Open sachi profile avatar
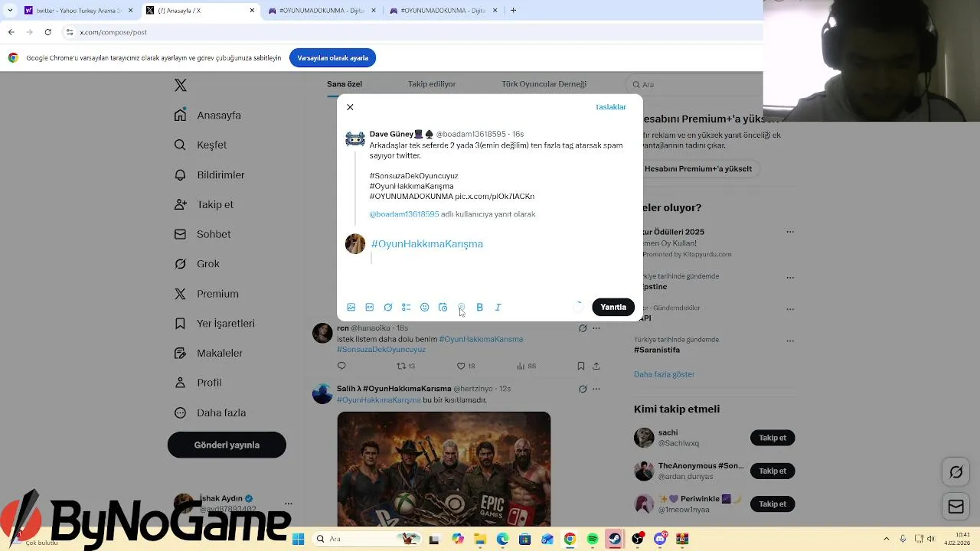Screen dimensions: 980x551 pyautogui.click(x=644, y=438)
